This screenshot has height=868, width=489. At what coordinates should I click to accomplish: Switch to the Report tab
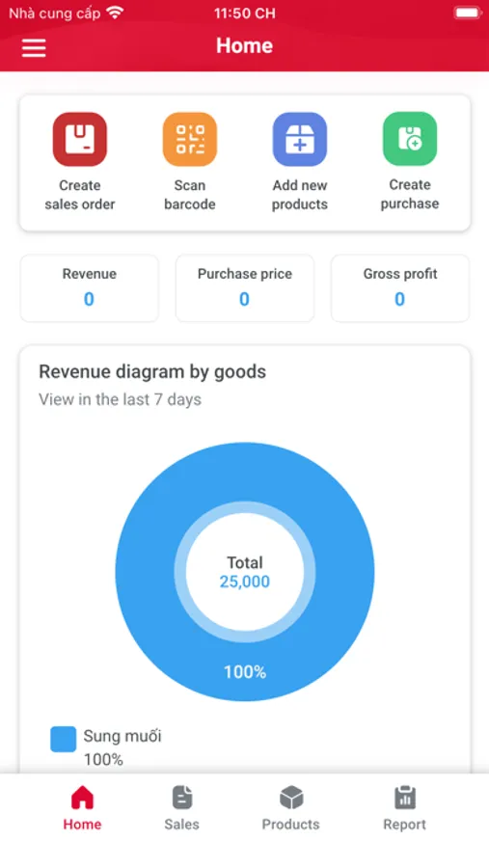[x=405, y=808]
